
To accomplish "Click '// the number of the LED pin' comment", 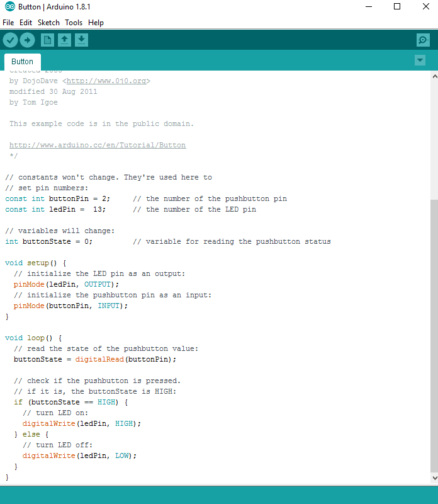I will [194, 209].
